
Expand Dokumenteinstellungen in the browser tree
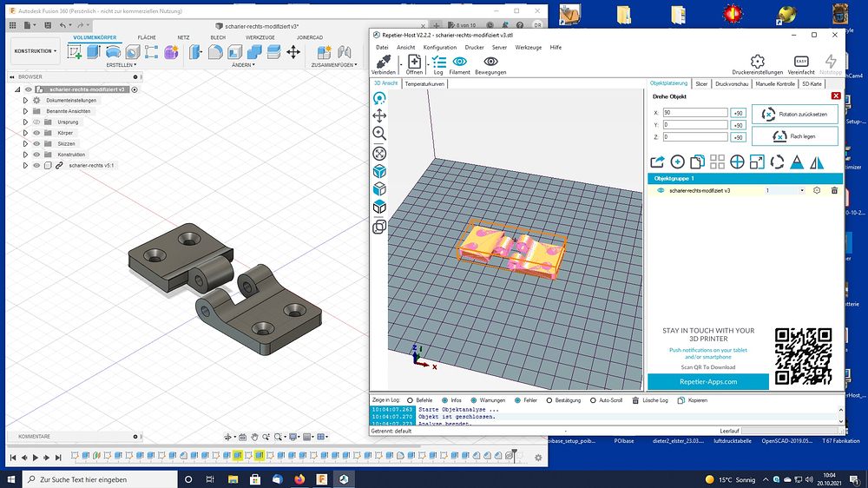[x=25, y=100]
